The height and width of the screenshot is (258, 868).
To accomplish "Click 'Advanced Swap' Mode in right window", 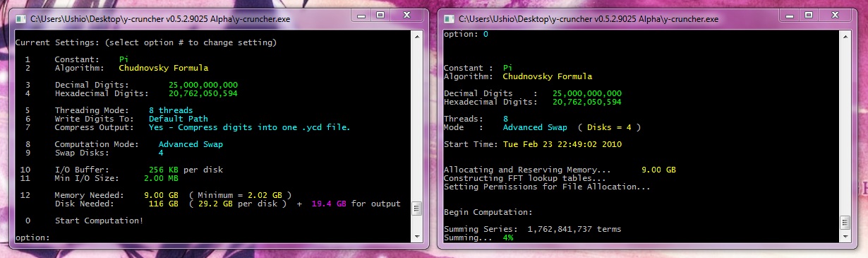I will click(535, 127).
